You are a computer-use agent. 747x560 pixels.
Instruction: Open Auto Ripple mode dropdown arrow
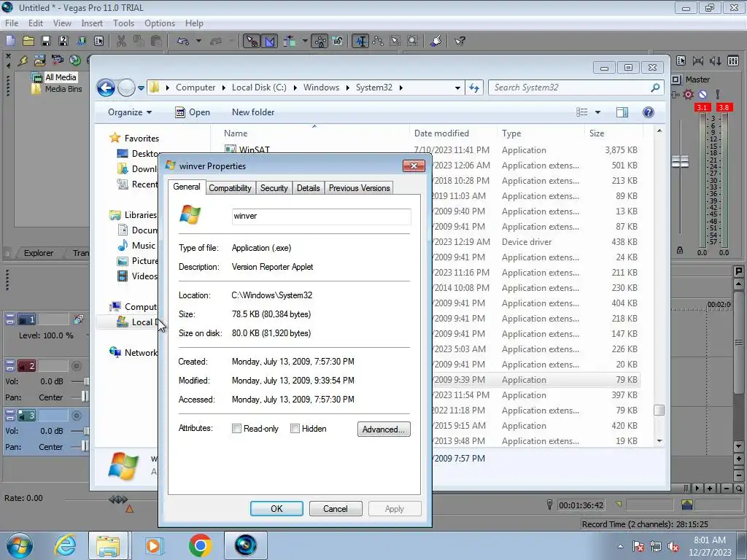coord(304,41)
